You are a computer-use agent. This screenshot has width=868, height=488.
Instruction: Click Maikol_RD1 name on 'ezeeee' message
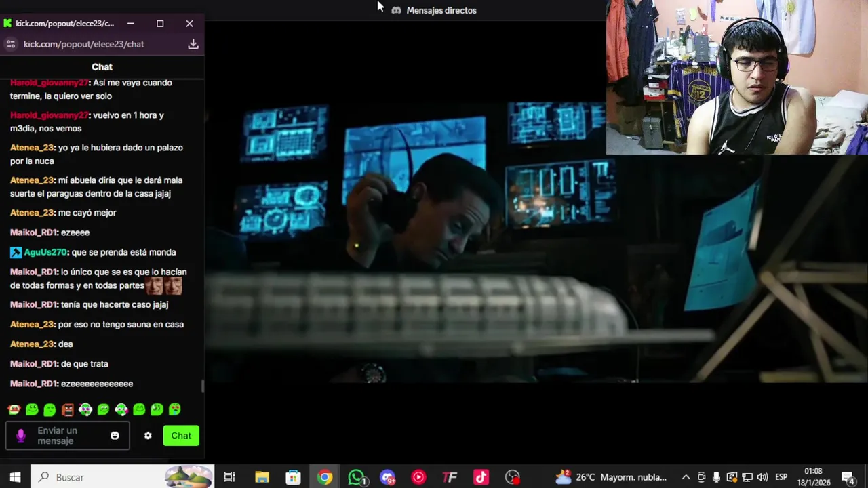coord(33,232)
